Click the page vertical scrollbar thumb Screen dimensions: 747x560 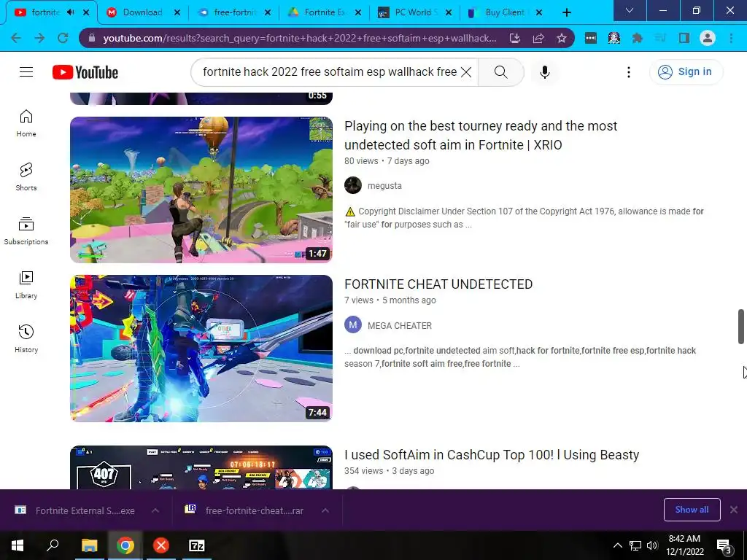741,327
